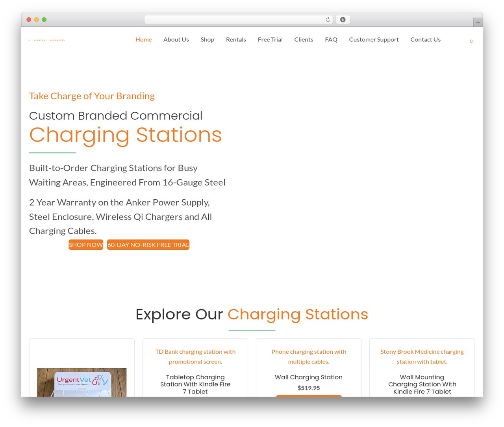Image resolution: width=504 pixels, height=427 pixels.
Task: Open the Contact Us page
Action: pos(425,39)
